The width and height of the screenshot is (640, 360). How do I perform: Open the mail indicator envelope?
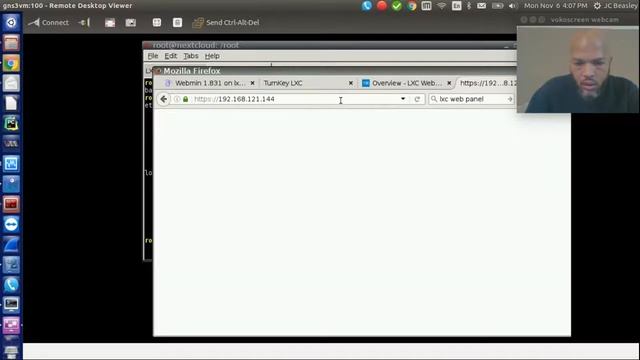click(482, 6)
